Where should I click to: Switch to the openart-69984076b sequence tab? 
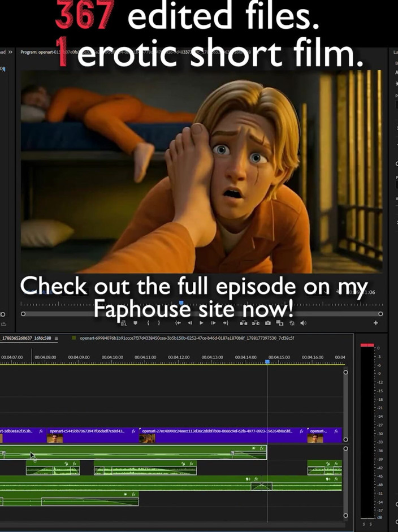[x=187, y=338]
